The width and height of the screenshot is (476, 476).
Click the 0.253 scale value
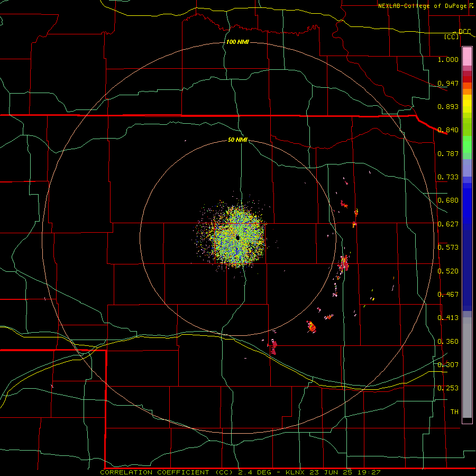pyautogui.click(x=448, y=388)
